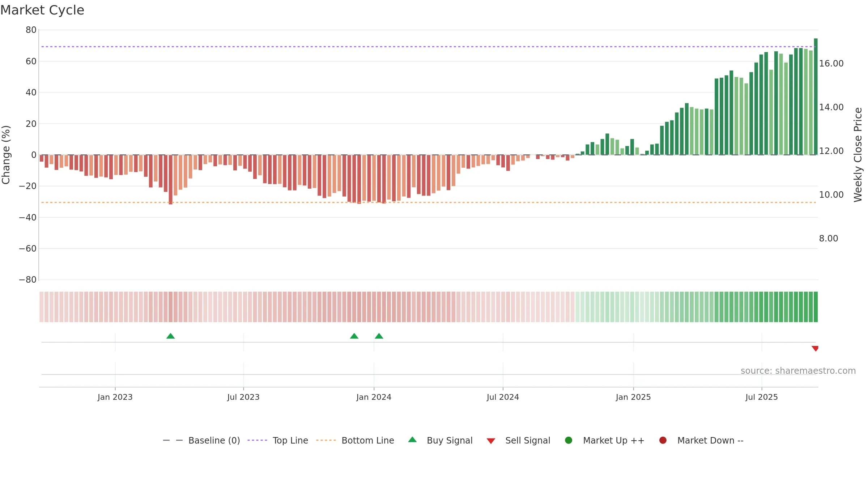This screenshot has width=868, height=488.
Task: Click the 10.00 price axis label
Action: [x=831, y=195]
